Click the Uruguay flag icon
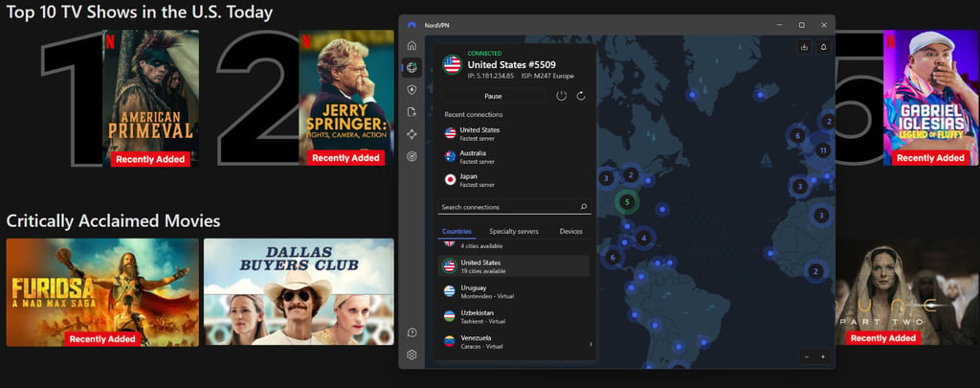Screen dimensions: 980x388 click(x=450, y=291)
